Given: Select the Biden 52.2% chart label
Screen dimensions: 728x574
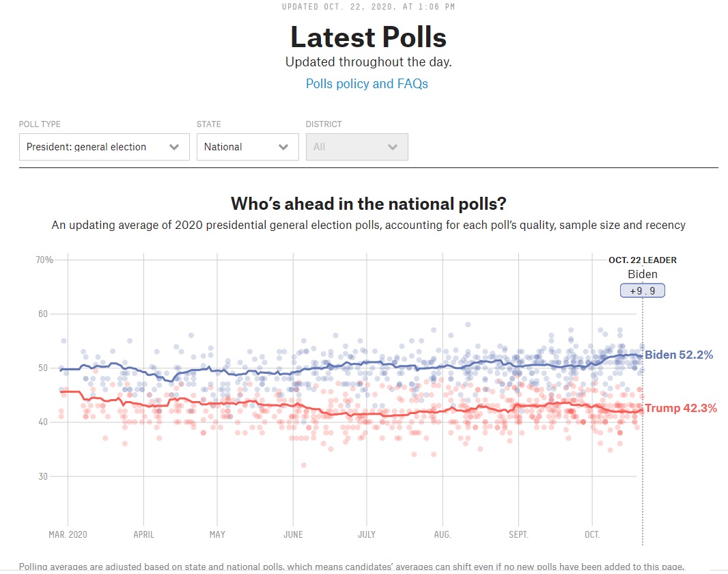Looking at the screenshot, I should pyautogui.click(x=678, y=355).
